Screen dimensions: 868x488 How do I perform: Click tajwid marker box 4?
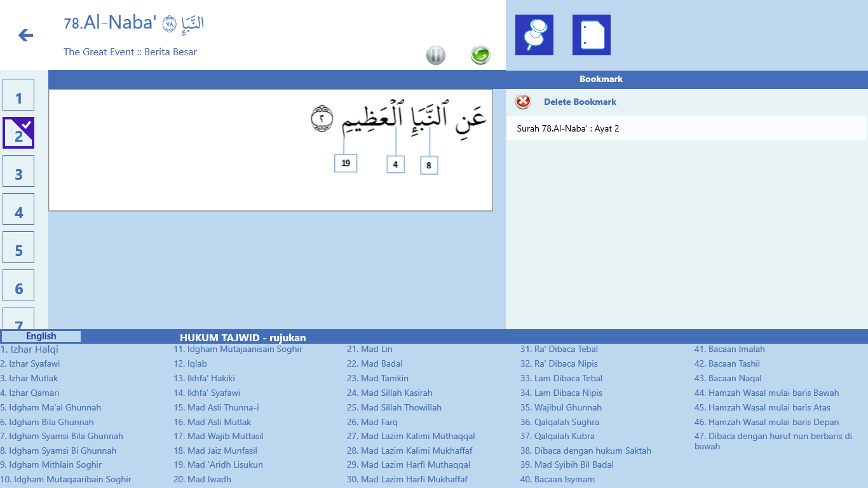[x=395, y=165]
